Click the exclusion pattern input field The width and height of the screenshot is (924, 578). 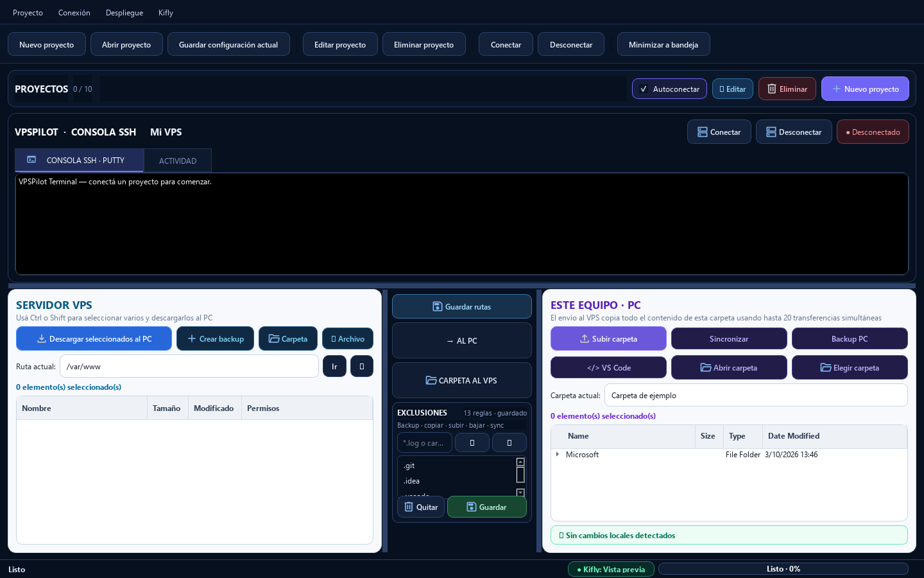click(x=425, y=442)
